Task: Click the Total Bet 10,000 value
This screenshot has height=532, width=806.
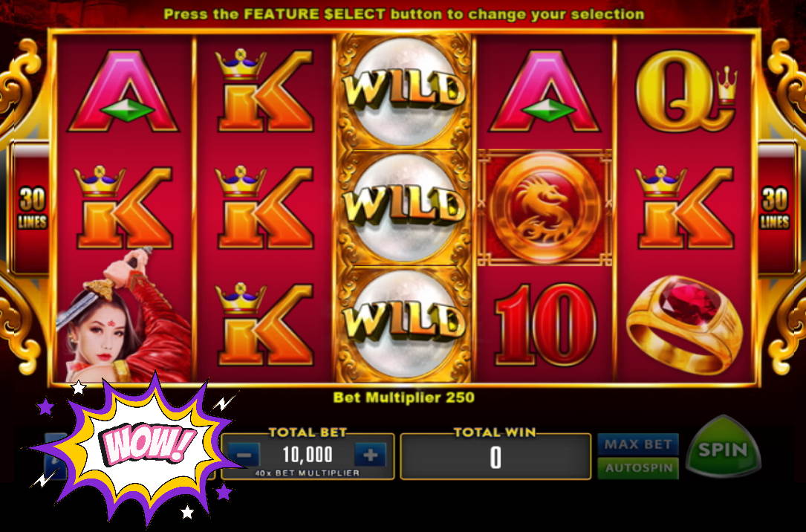Action: click(x=308, y=455)
